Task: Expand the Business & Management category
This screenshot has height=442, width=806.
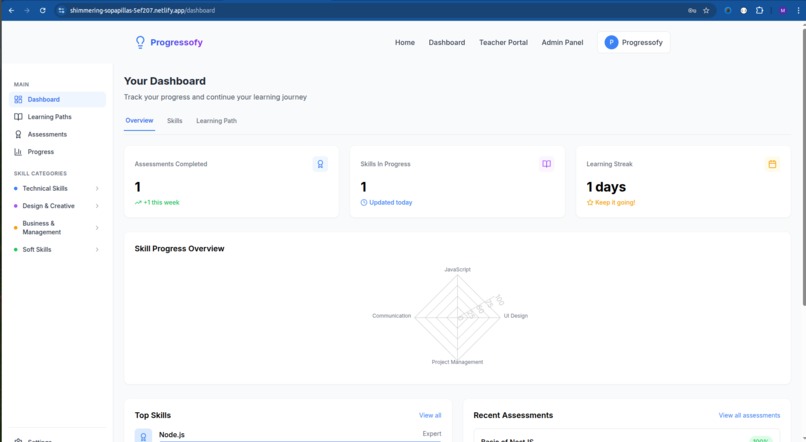Action: [x=57, y=228]
